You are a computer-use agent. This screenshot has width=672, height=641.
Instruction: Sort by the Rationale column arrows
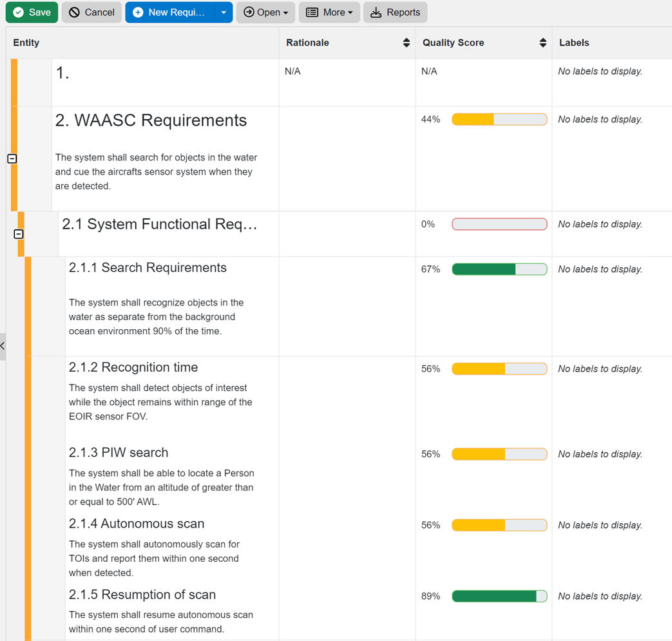coord(406,43)
